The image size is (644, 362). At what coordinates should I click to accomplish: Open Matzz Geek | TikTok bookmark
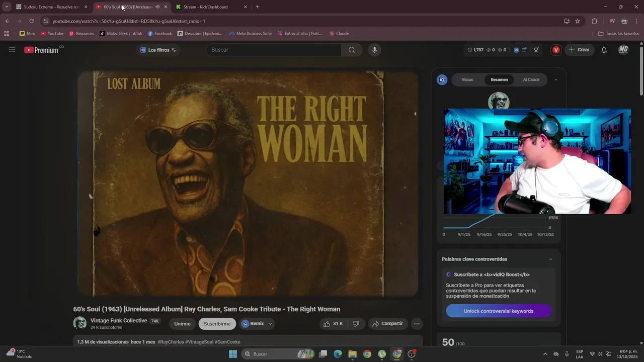pos(121,34)
